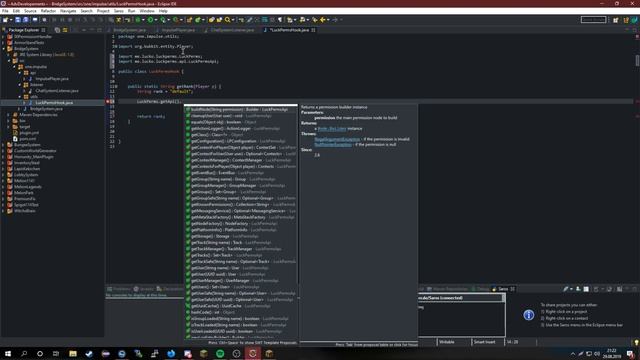Click the Saros add contact icon

click(578, 289)
